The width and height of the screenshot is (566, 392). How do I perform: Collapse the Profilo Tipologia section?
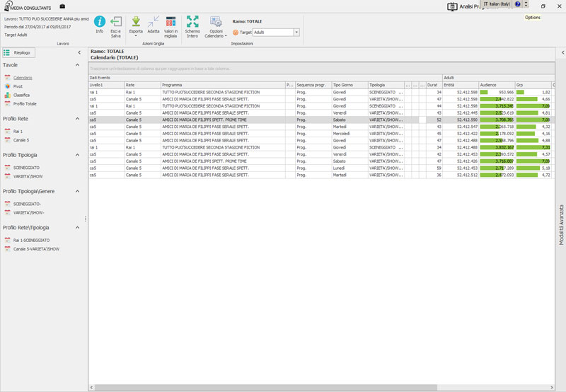[77, 154]
